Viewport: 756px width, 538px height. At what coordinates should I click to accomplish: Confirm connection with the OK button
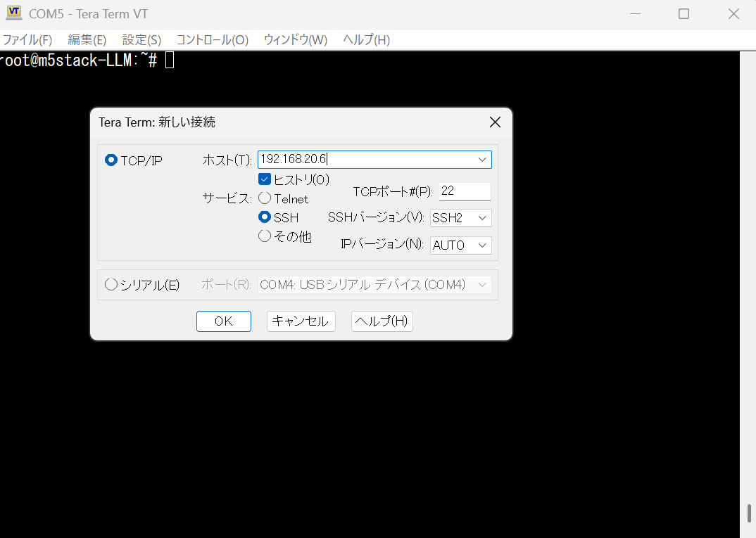tap(224, 321)
